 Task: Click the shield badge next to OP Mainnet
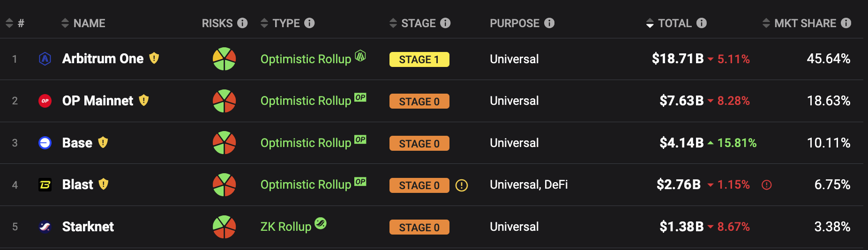point(144,100)
